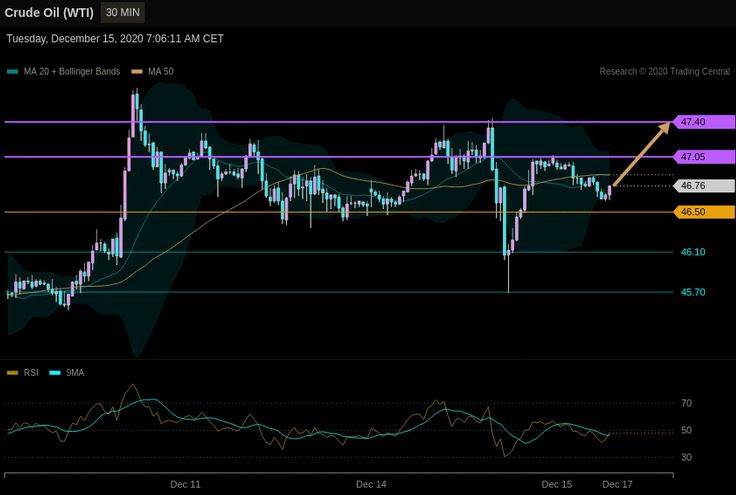The width and height of the screenshot is (736, 495).
Task: Click the 9MA legend color swatch
Action: click(x=55, y=373)
